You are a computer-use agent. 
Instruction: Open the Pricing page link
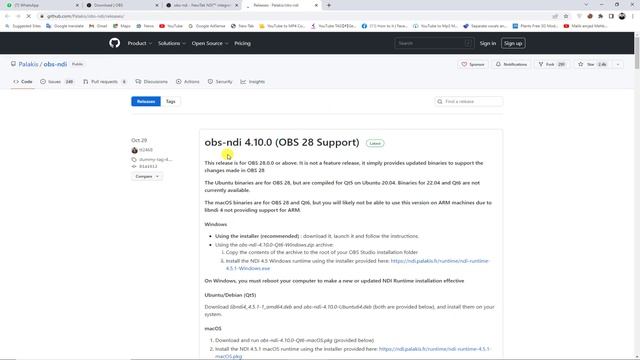point(242,43)
